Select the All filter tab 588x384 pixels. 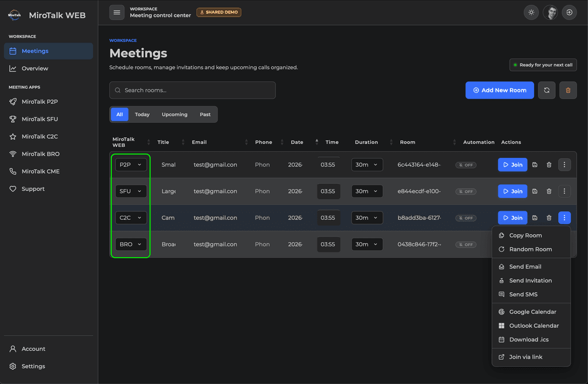click(119, 114)
